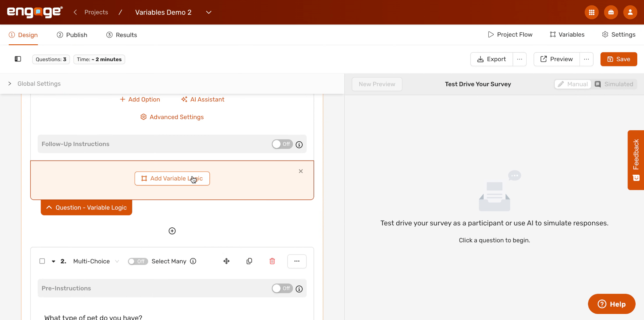This screenshot has width=644, height=320.
Task: Open the Multi-Choice question type dropdown
Action: tap(96, 261)
